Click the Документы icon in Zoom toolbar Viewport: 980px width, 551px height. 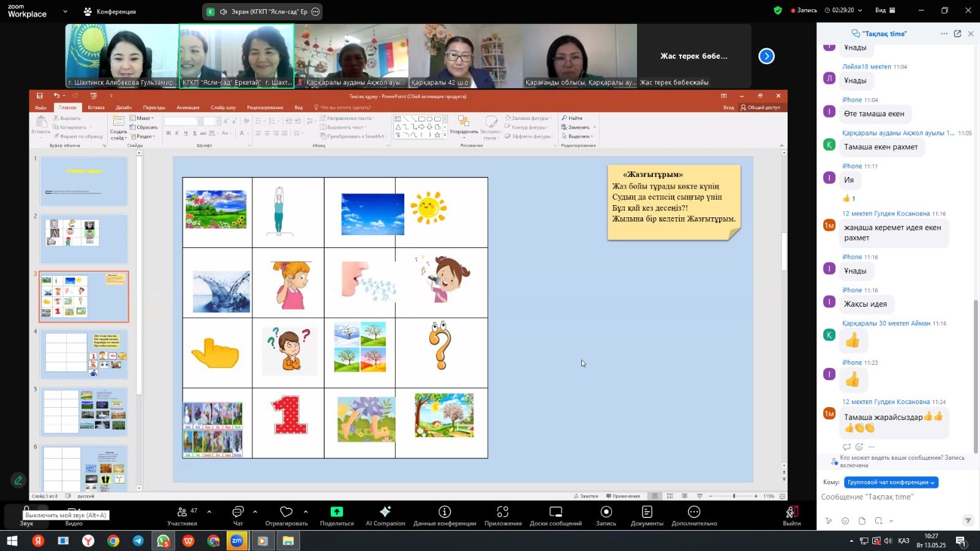[647, 512]
